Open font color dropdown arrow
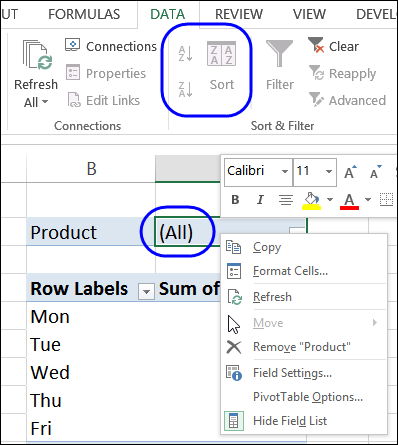398x445 pixels. click(x=368, y=200)
